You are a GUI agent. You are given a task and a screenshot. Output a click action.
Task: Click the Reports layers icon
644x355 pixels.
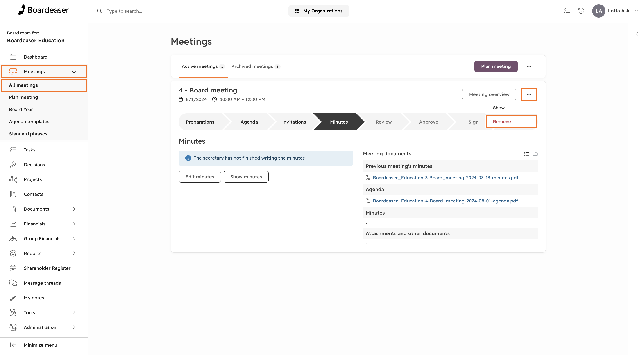click(13, 253)
